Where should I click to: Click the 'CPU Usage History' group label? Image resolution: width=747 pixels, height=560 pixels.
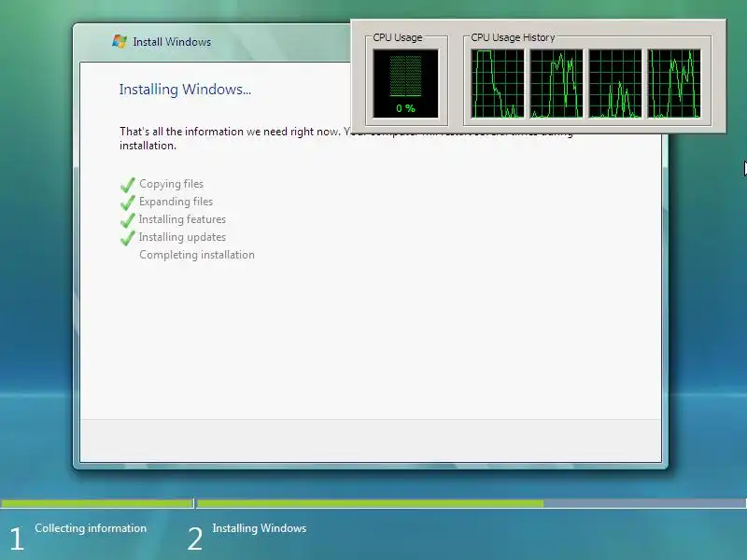click(x=513, y=37)
